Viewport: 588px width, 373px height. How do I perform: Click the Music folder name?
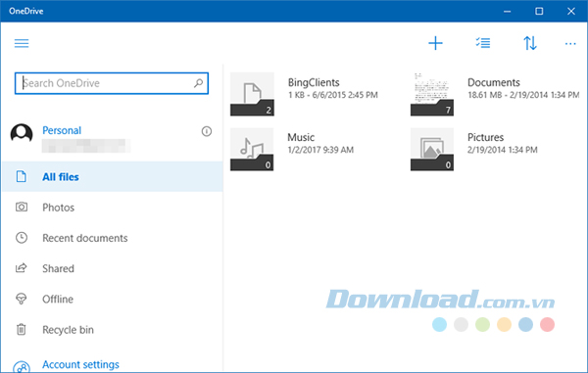tap(301, 137)
